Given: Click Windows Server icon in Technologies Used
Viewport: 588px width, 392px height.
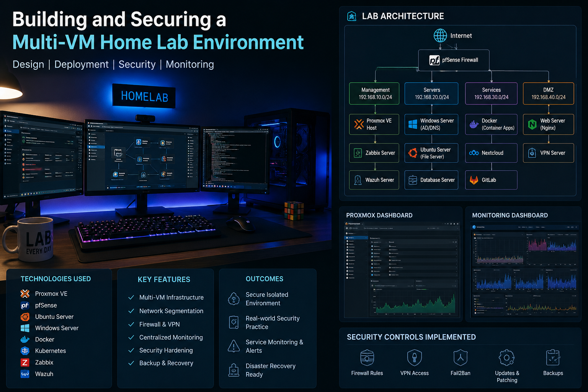Looking at the screenshot, I should click(x=25, y=328).
